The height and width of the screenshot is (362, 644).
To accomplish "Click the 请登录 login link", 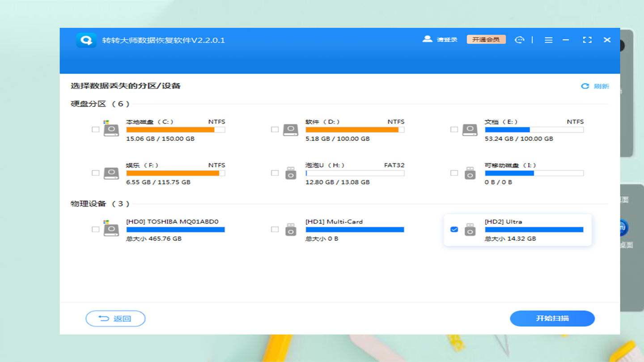I will (x=447, y=40).
